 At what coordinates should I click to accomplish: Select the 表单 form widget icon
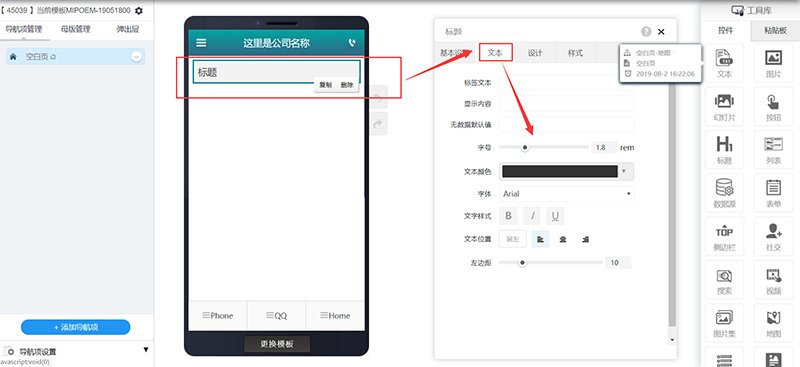click(x=773, y=193)
